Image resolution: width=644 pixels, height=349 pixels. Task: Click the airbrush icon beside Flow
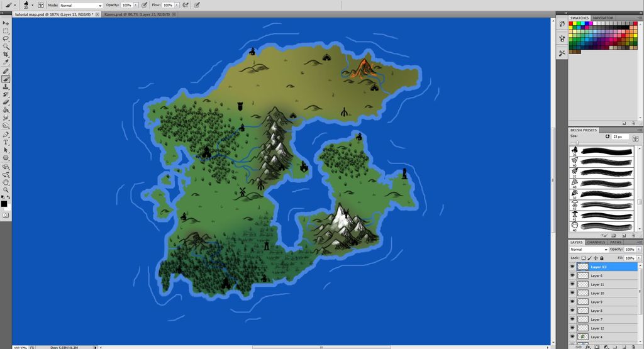click(x=186, y=4)
